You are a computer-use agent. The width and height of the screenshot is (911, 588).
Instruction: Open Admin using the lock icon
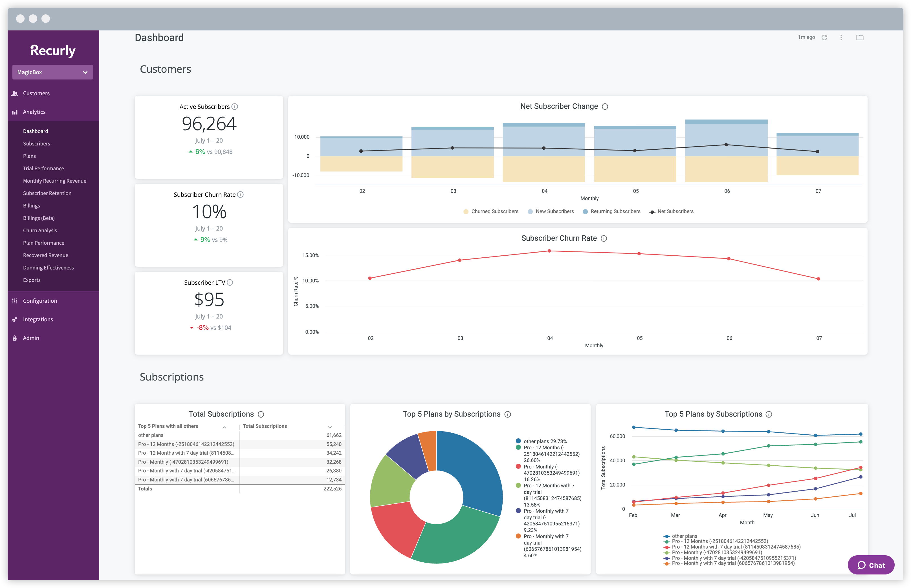14,338
